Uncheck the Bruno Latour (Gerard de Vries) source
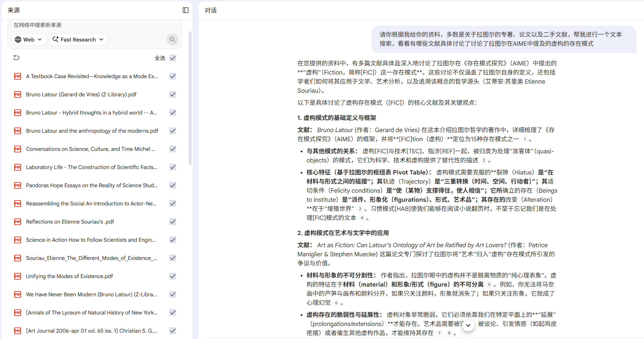The image size is (644, 339). pos(173,95)
